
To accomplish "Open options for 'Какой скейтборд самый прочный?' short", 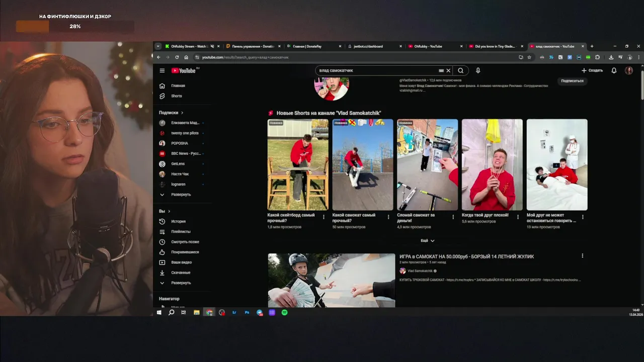I will click(x=324, y=217).
